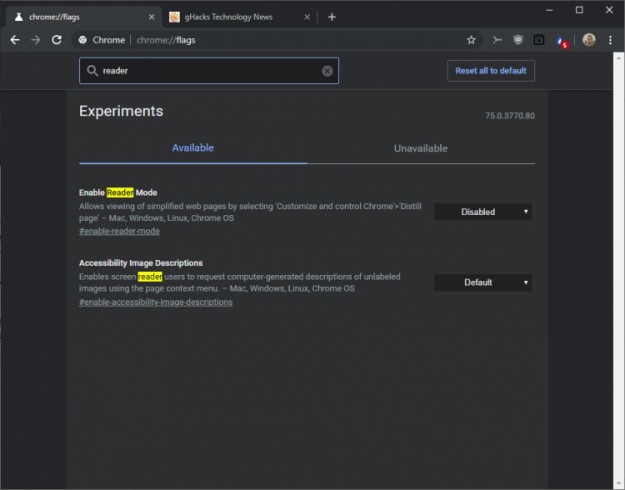Click the Enable Reader Mode title
This screenshot has height=490, width=625.
(118, 193)
